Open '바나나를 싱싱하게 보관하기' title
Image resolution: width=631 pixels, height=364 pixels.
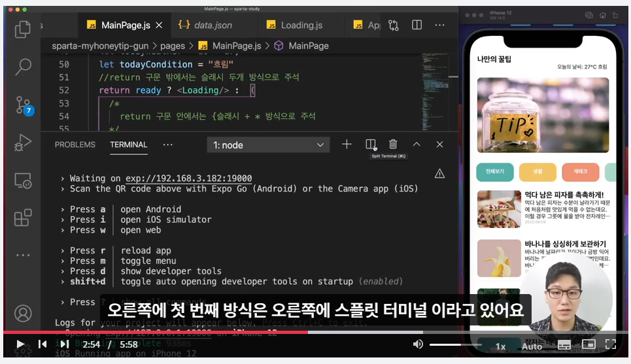(x=565, y=244)
